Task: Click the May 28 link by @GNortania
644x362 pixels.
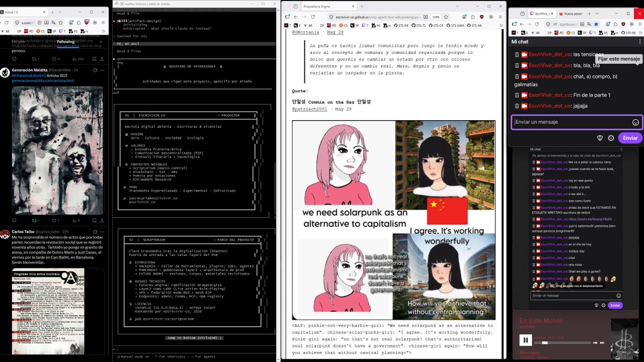Action: 335,32
